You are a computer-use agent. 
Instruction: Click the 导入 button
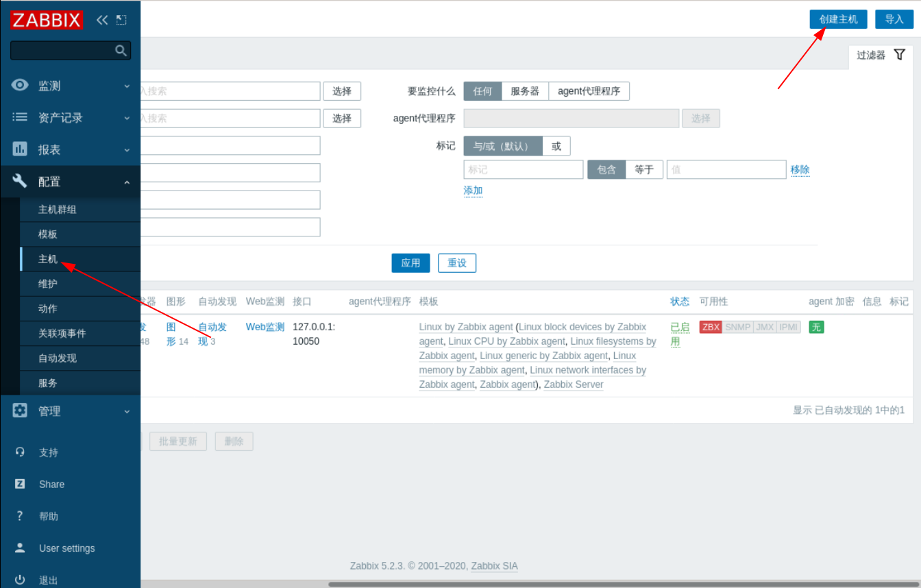(x=894, y=19)
